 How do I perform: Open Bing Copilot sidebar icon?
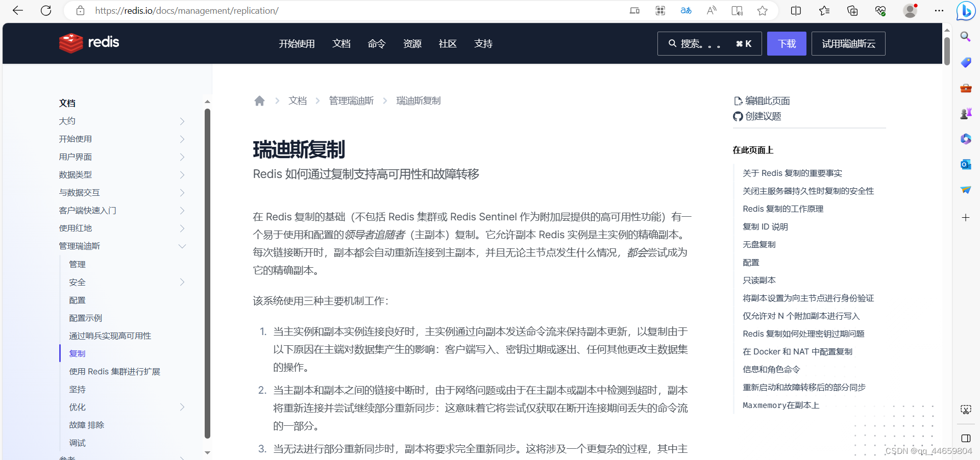tap(966, 11)
